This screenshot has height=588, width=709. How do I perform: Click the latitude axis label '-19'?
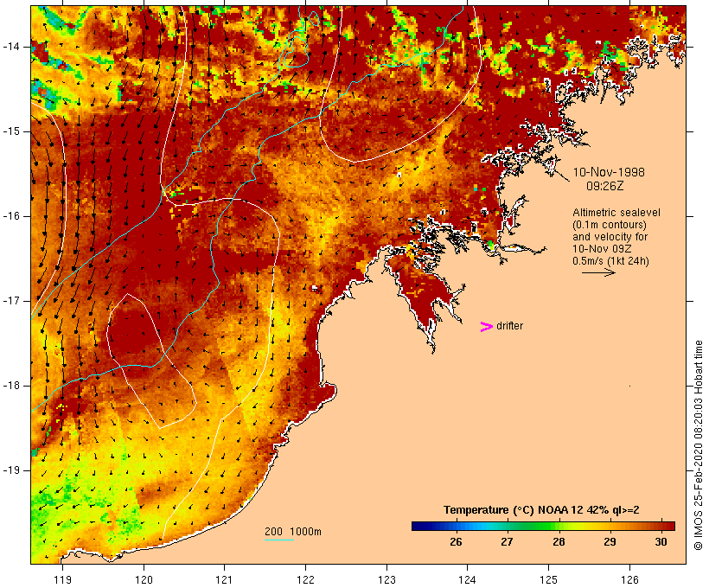point(10,470)
